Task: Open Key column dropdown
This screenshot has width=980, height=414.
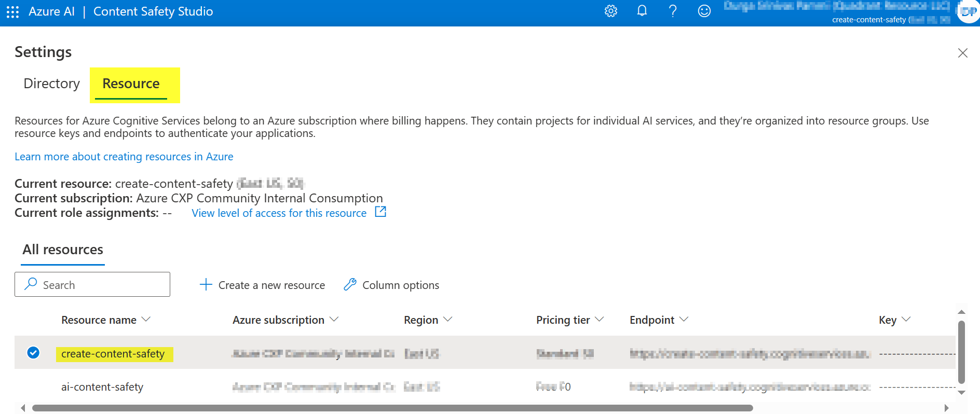Action: [x=906, y=319]
